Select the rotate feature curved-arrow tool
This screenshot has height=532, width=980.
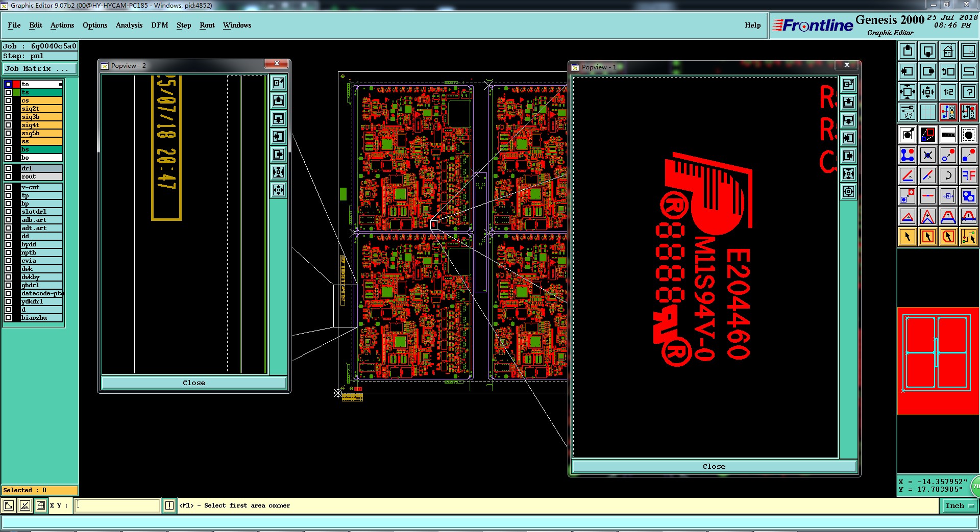(x=948, y=175)
